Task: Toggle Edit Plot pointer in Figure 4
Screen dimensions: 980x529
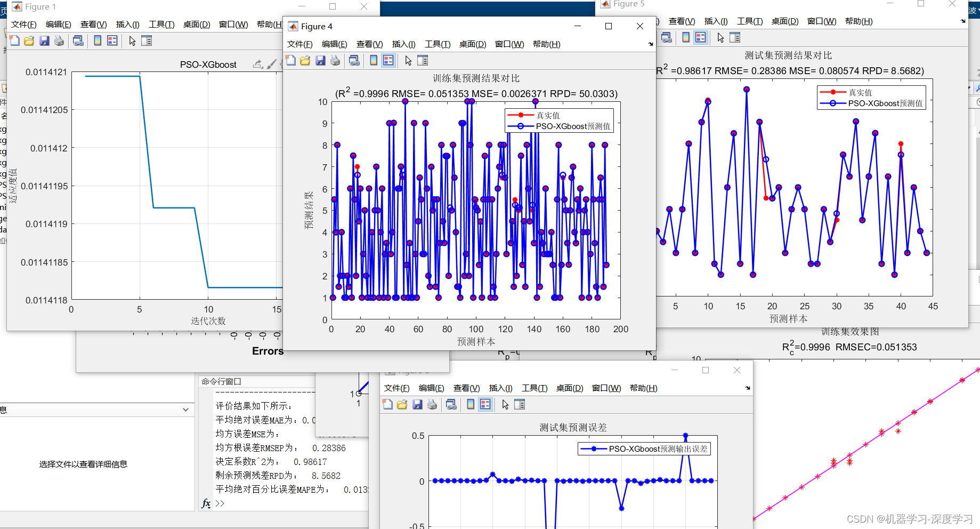Action: coord(408,61)
